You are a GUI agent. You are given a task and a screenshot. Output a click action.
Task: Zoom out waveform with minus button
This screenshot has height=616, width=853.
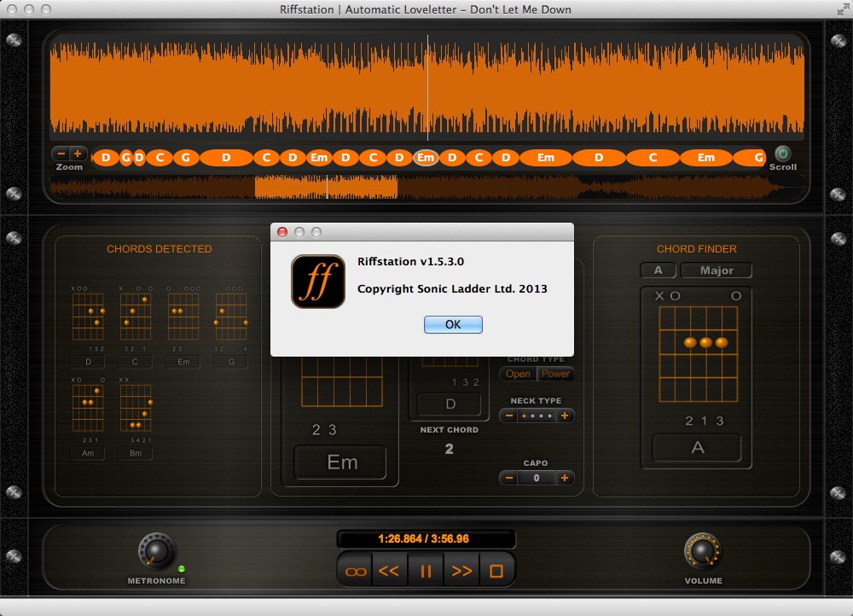click(61, 154)
